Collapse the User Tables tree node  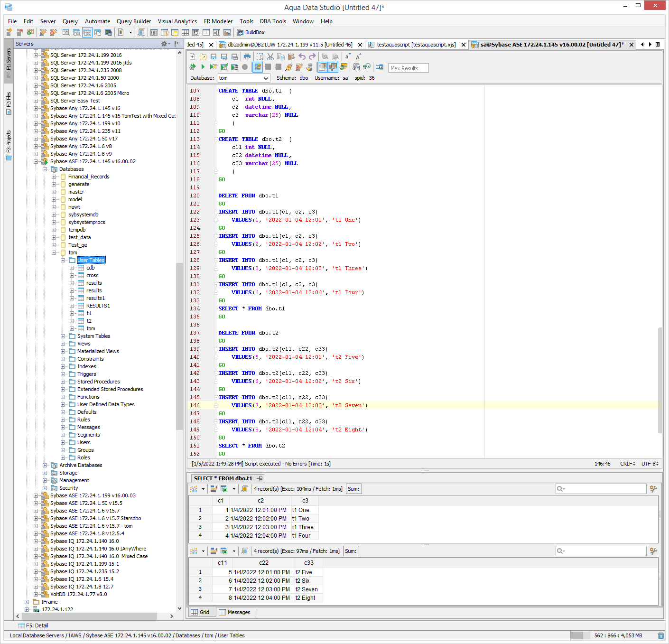pos(63,260)
